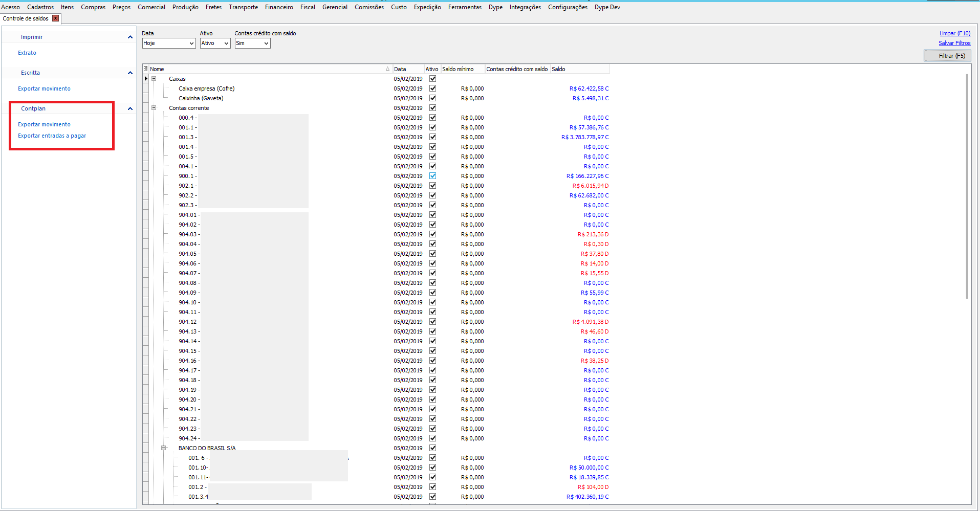Sort by the Nome column header
This screenshot has width=980, height=511.
point(270,69)
